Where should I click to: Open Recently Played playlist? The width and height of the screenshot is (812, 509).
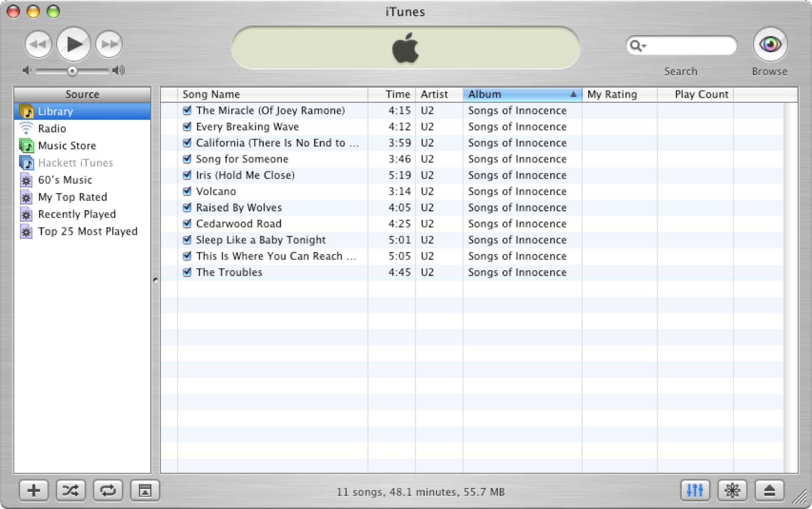pos(82,214)
